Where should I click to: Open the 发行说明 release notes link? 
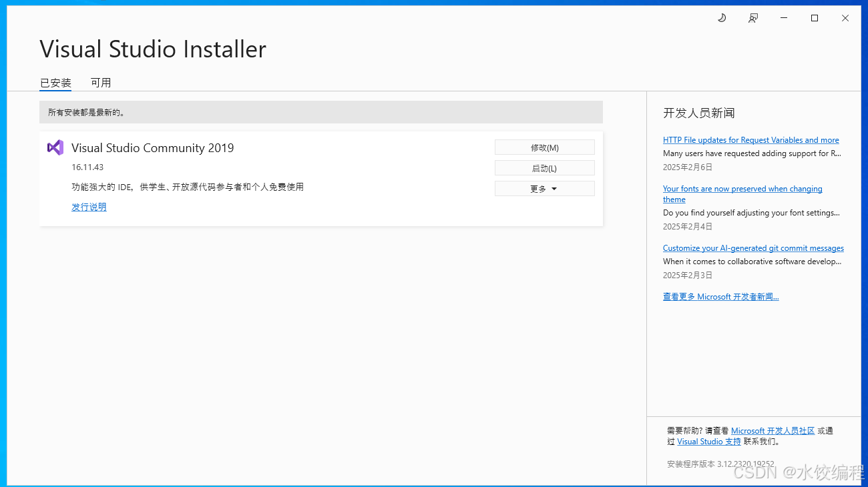click(89, 207)
